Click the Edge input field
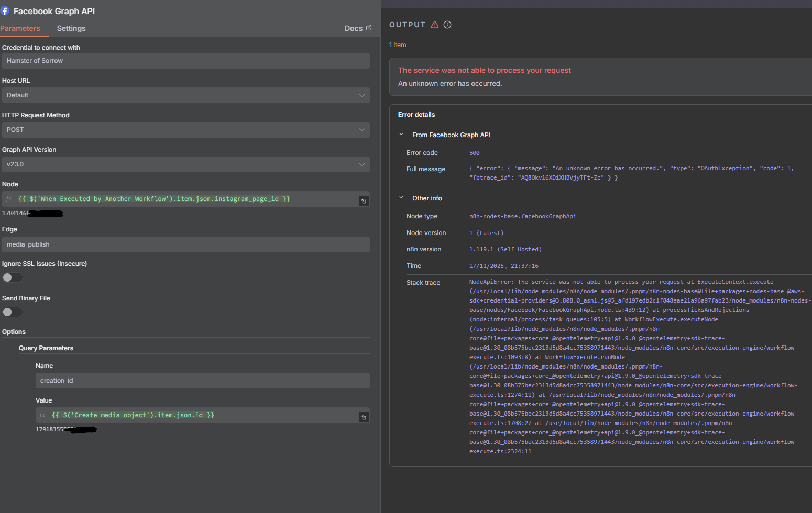The height and width of the screenshot is (513, 812). (x=185, y=244)
